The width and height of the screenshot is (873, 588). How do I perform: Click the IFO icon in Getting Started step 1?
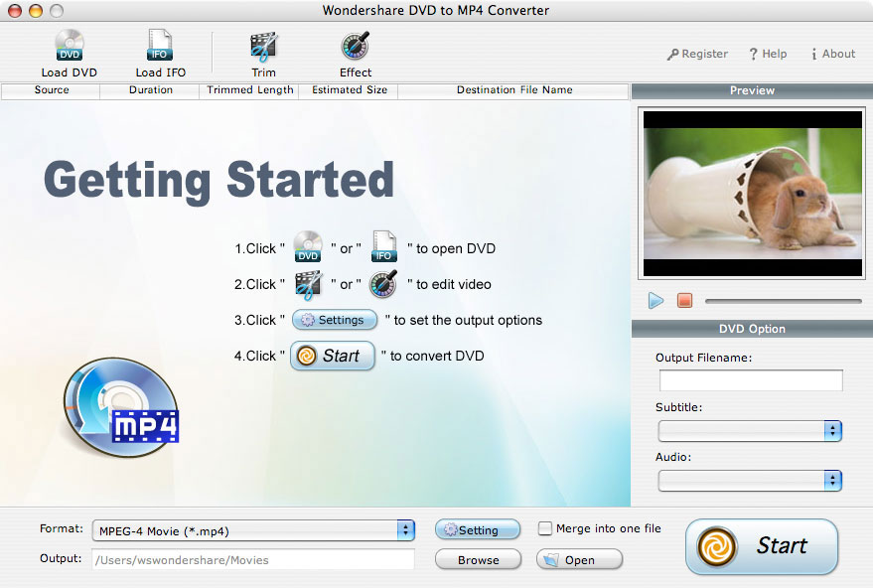[383, 246]
